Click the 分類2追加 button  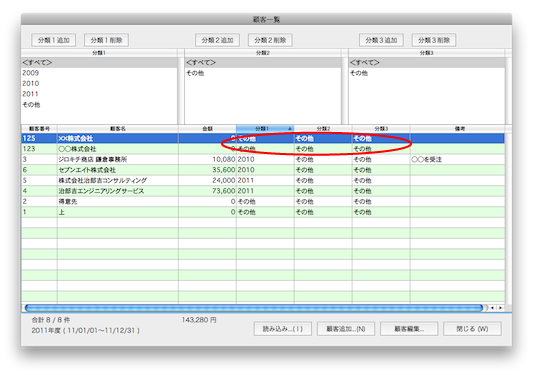[218, 40]
